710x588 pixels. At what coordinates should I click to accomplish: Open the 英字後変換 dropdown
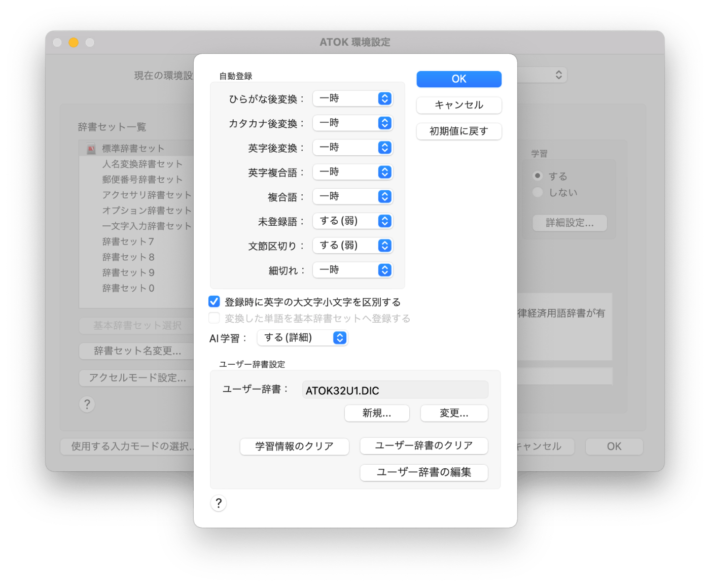tap(352, 148)
